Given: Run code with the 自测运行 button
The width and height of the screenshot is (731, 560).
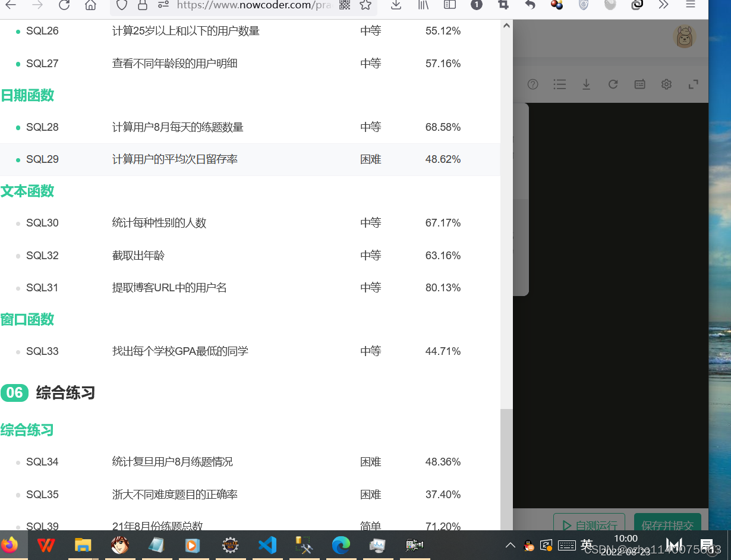Looking at the screenshot, I should 589,523.
